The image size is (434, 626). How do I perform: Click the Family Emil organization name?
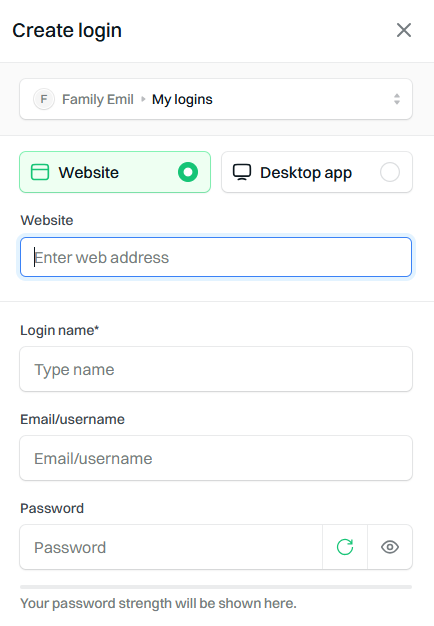tap(98, 99)
